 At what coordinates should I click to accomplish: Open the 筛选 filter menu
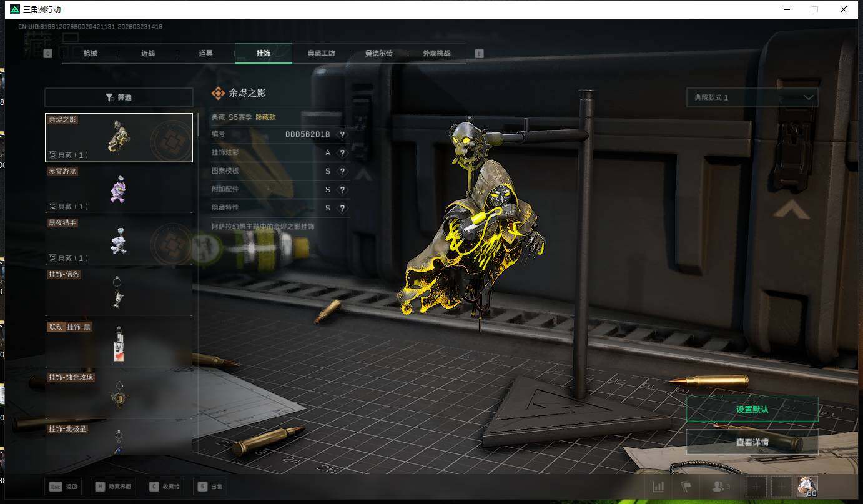pos(119,97)
